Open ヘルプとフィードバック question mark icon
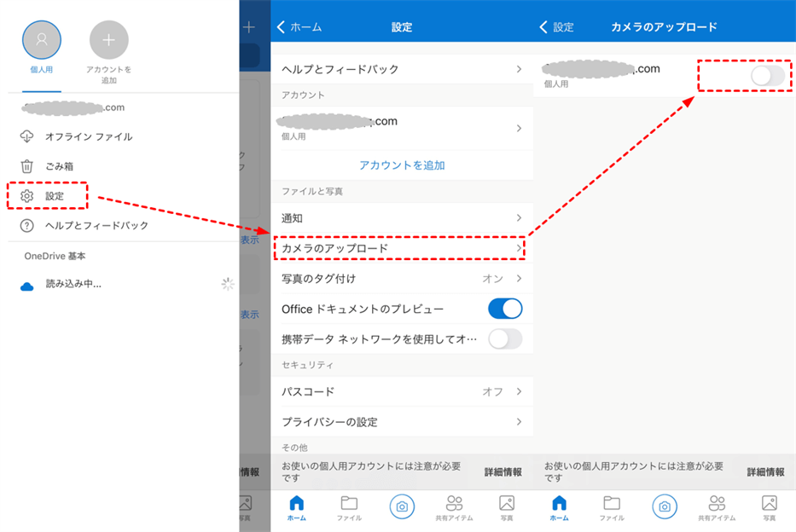The width and height of the screenshot is (796, 532). 26,226
